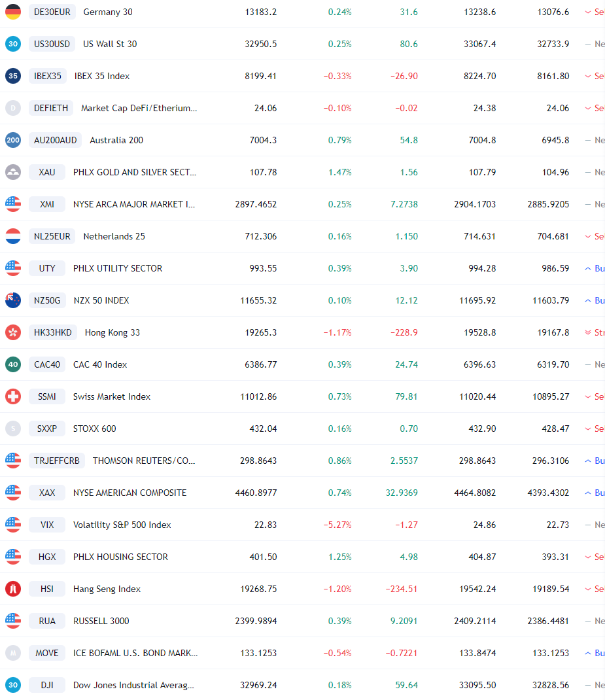
Task: Select the NL25EUR ticker badge
Action: 52,236
